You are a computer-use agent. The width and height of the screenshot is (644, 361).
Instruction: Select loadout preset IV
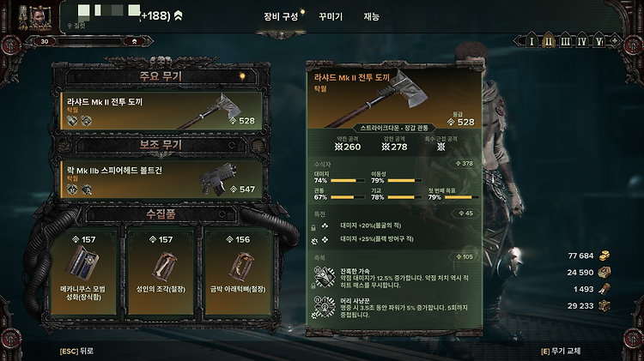tap(582, 41)
